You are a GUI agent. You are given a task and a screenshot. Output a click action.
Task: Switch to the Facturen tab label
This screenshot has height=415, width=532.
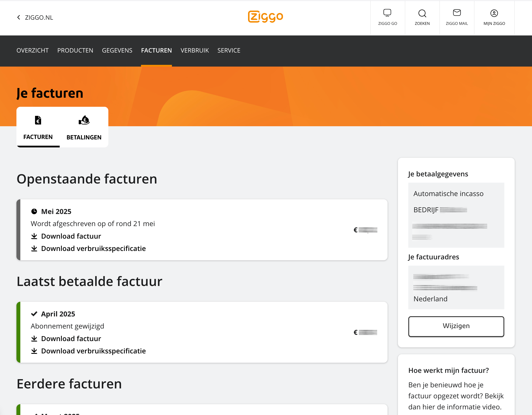38,137
